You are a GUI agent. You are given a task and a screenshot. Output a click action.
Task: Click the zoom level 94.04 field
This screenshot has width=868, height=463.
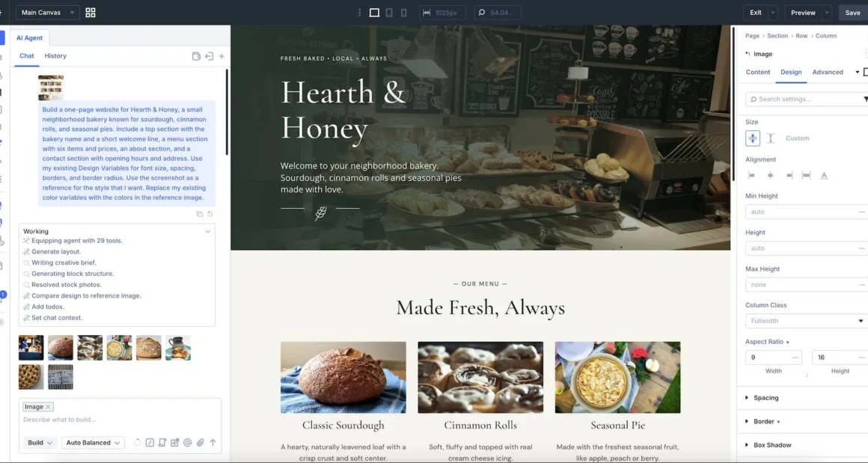[x=497, y=13]
